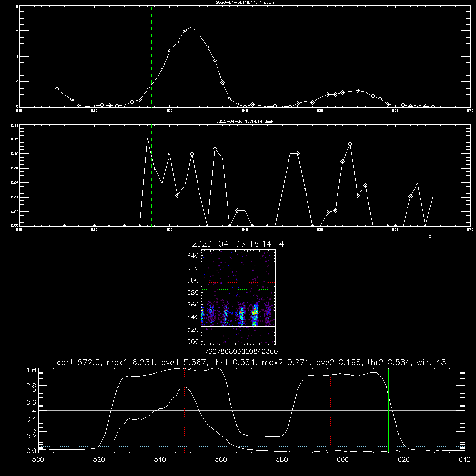Click the "600" y-axis label of heat map
476x476 pixels.
tap(193, 280)
